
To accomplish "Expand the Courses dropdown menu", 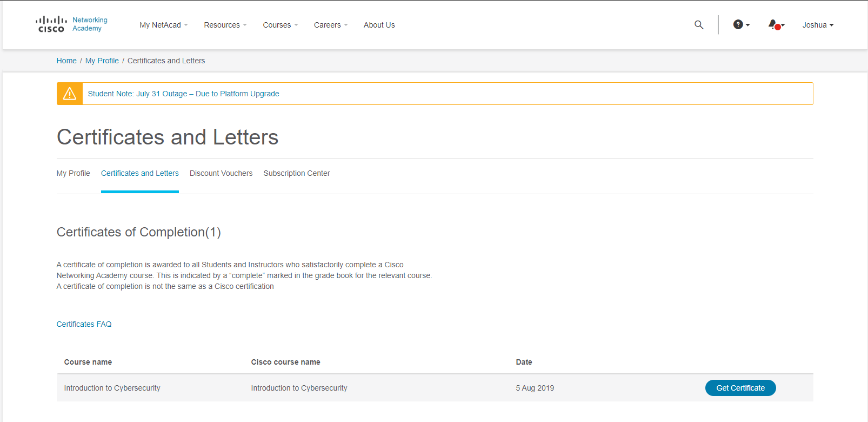I will tap(281, 25).
